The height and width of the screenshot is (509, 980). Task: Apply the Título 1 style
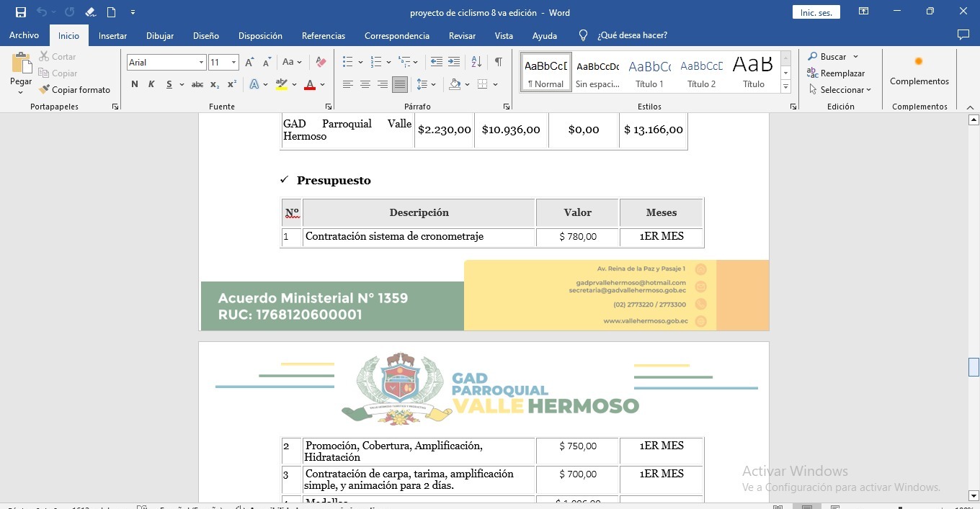(649, 73)
